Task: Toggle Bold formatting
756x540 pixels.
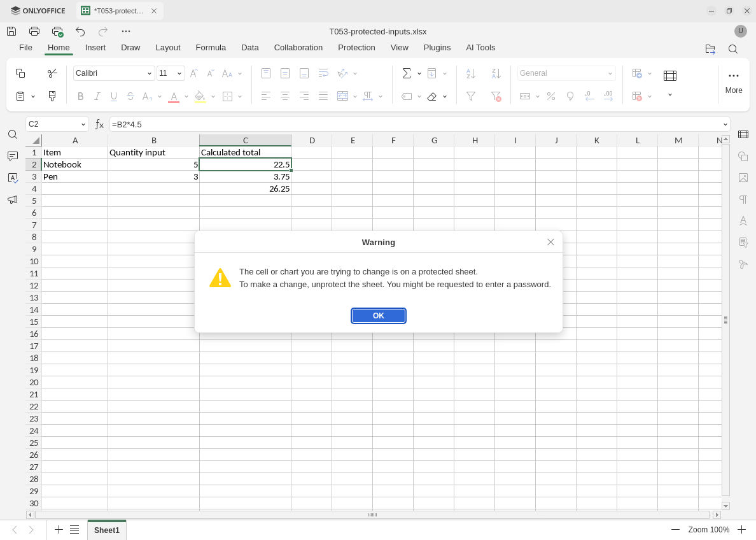Action: point(81,96)
